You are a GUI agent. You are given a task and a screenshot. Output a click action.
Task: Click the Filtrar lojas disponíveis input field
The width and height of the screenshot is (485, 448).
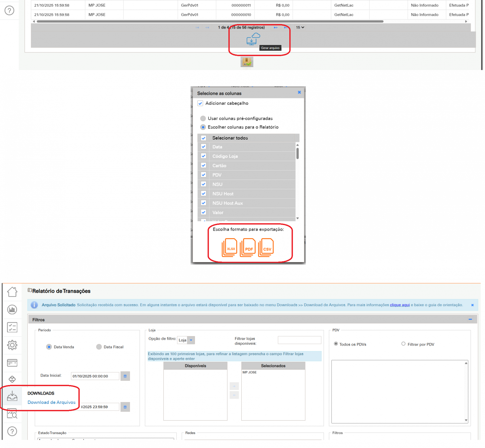(x=299, y=340)
